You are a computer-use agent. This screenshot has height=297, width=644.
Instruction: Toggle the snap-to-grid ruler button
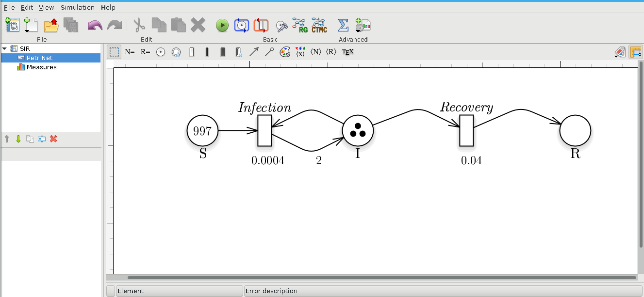[x=635, y=52]
